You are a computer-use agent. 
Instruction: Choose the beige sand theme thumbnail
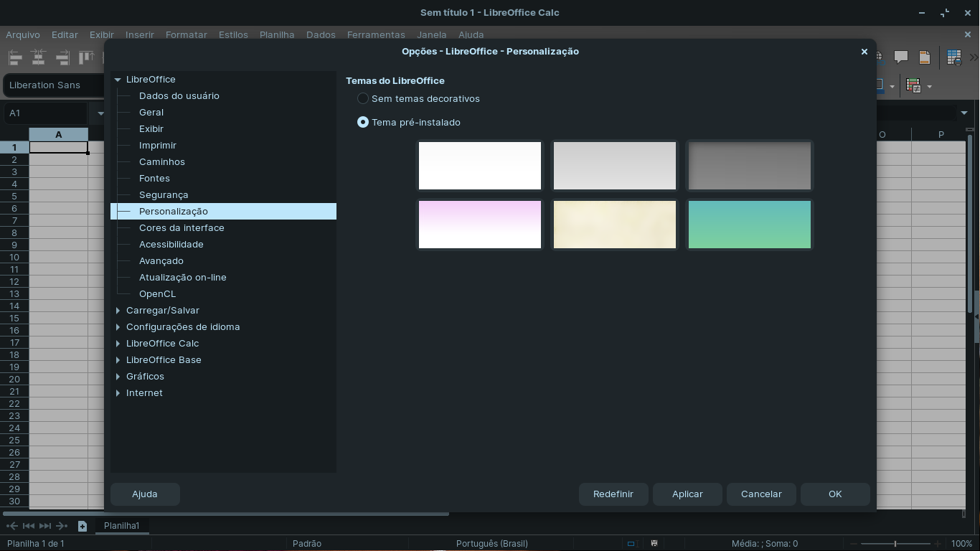615,225
